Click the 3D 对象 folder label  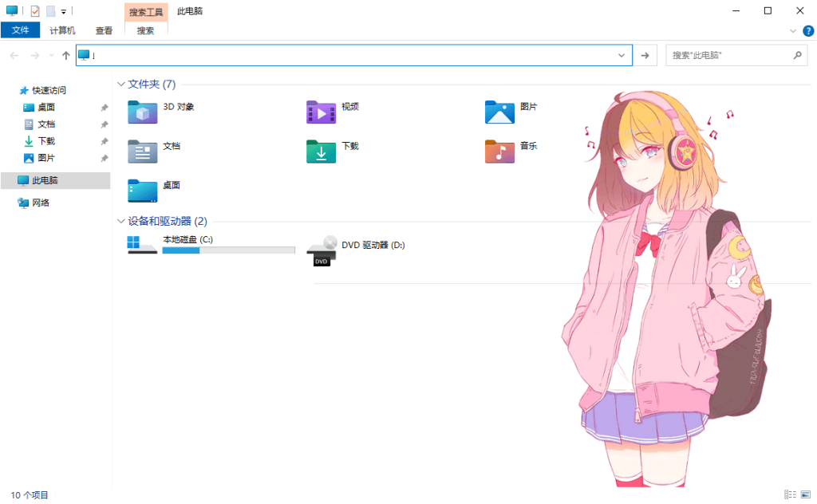178,106
